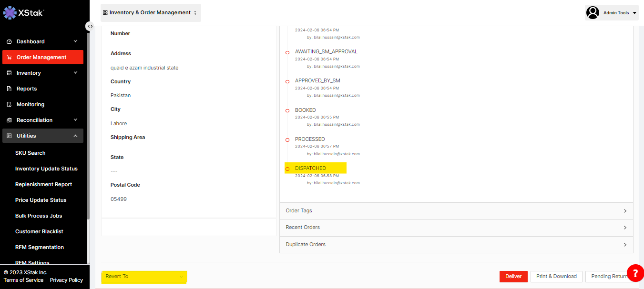Open SKU Search under Utilities
This screenshot has width=644, height=289.
(x=31, y=153)
